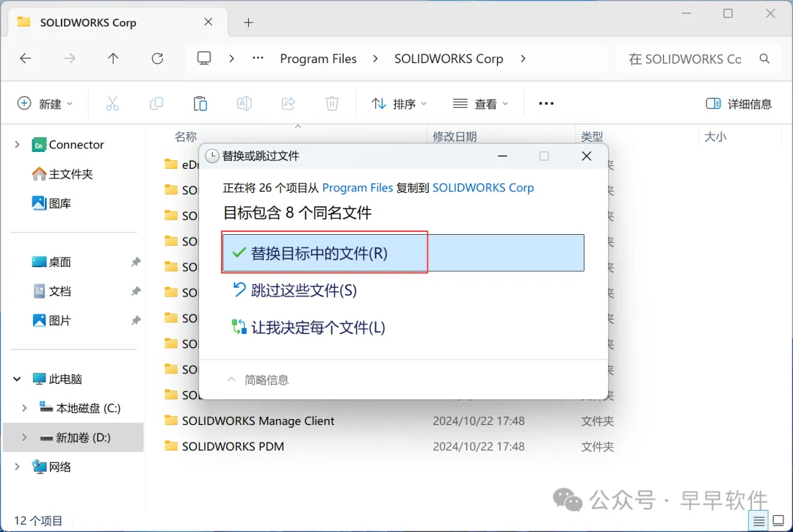Unpin 图片 using its pin icon
793x532 pixels.
click(x=136, y=321)
